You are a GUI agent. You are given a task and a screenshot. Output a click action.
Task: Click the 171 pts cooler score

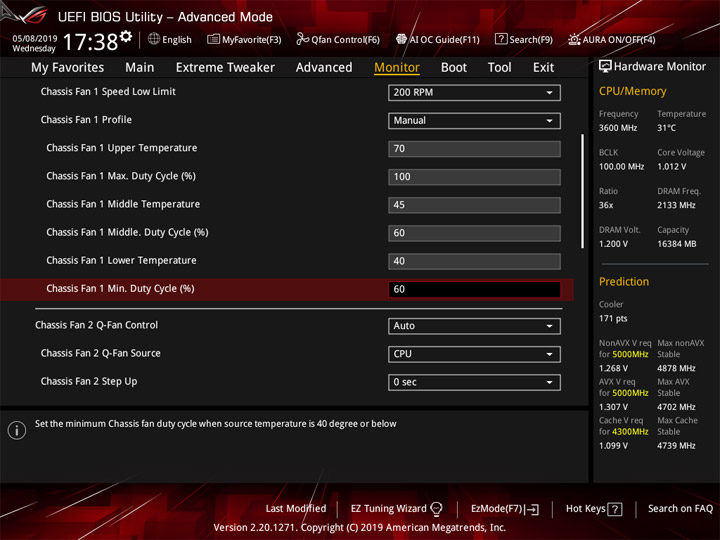tap(613, 319)
